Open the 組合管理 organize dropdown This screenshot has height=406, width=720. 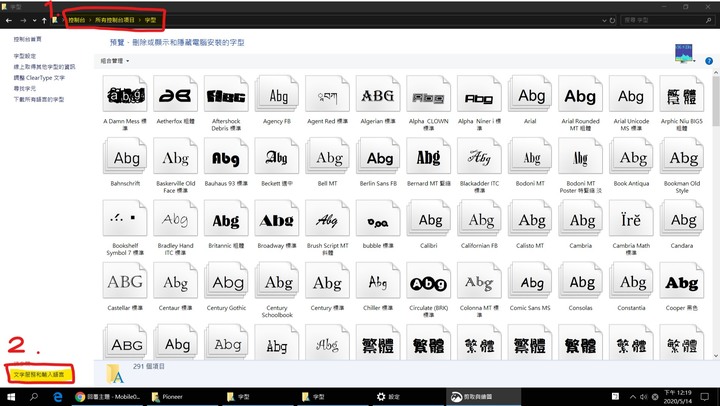click(115, 61)
